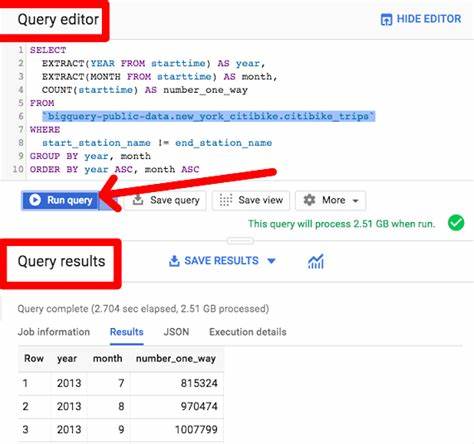Click the gear icon on More
This screenshot has width=474, height=444.
(x=309, y=200)
